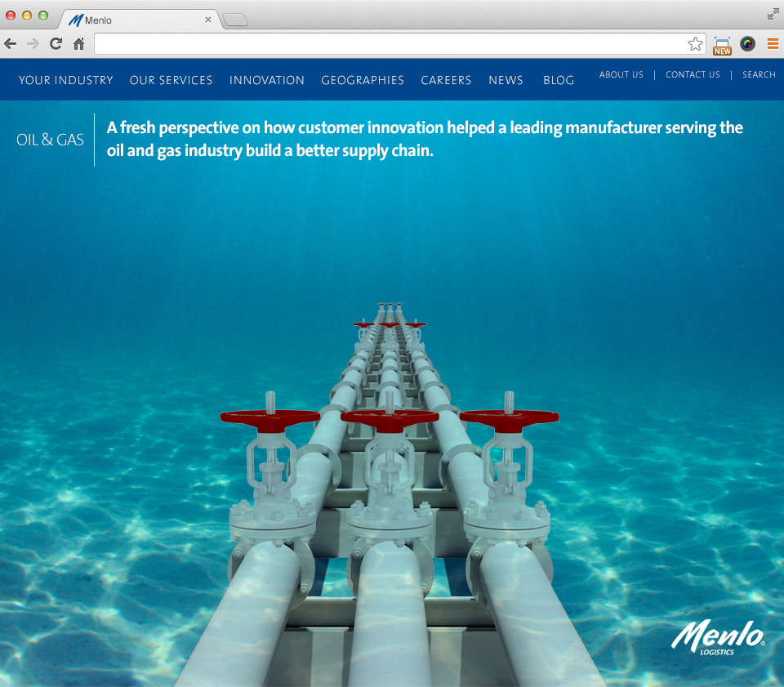Image resolution: width=784 pixels, height=687 pixels.
Task: Go back with the browser back arrow
Action: click(10, 44)
